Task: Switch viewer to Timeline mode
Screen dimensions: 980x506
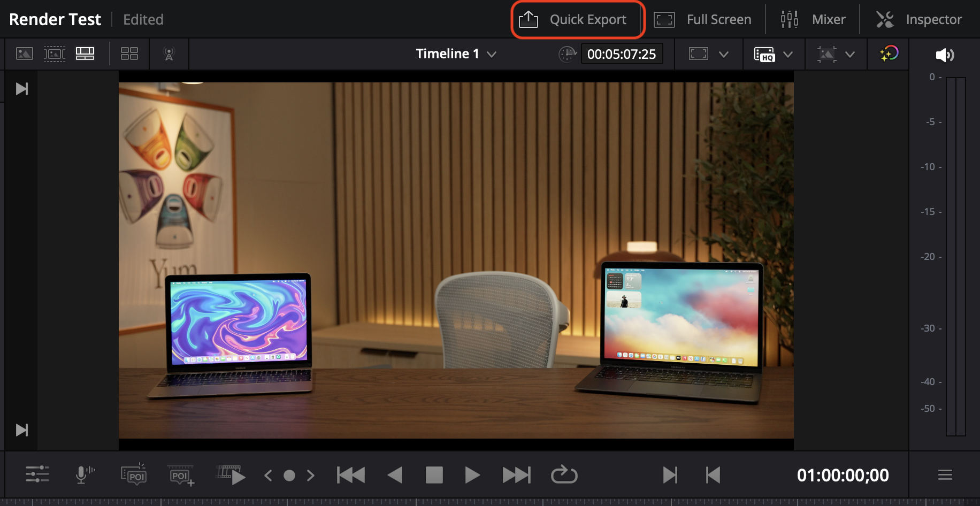Action: tap(85, 54)
